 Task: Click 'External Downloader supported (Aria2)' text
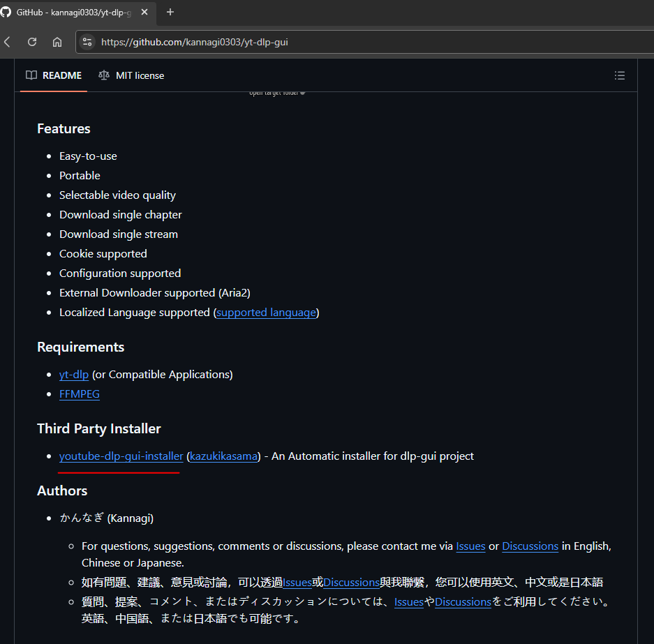point(155,293)
